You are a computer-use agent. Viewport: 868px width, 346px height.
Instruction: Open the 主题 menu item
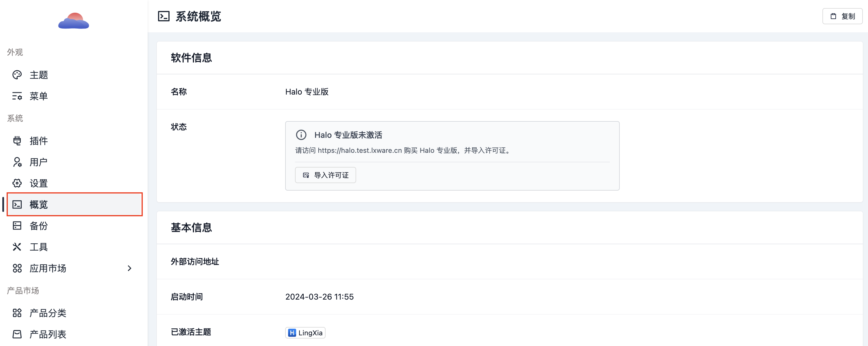pyautogui.click(x=74, y=75)
